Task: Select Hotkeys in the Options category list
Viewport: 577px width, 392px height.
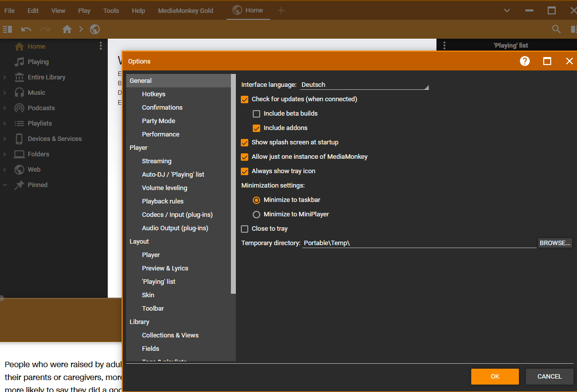Action: click(153, 94)
